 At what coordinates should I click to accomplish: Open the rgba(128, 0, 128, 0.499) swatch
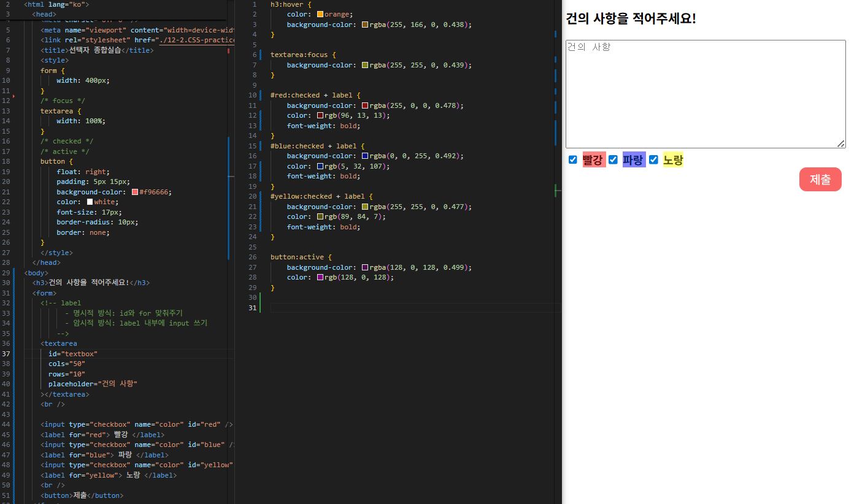365,267
